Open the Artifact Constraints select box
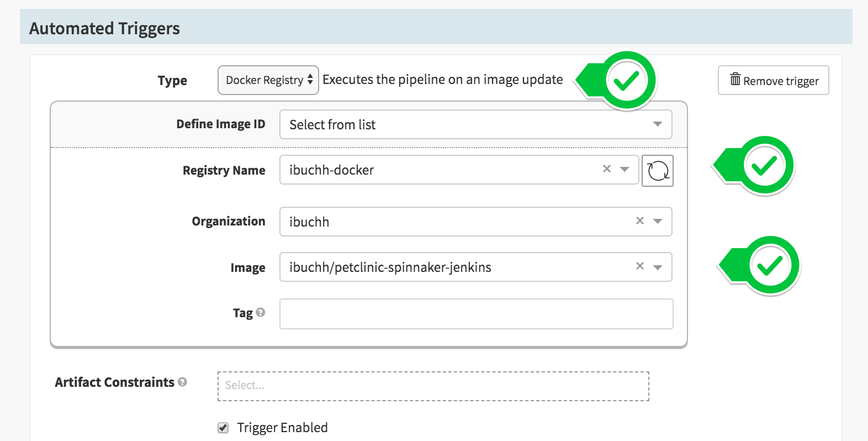The width and height of the screenshot is (868, 441). pos(433,386)
